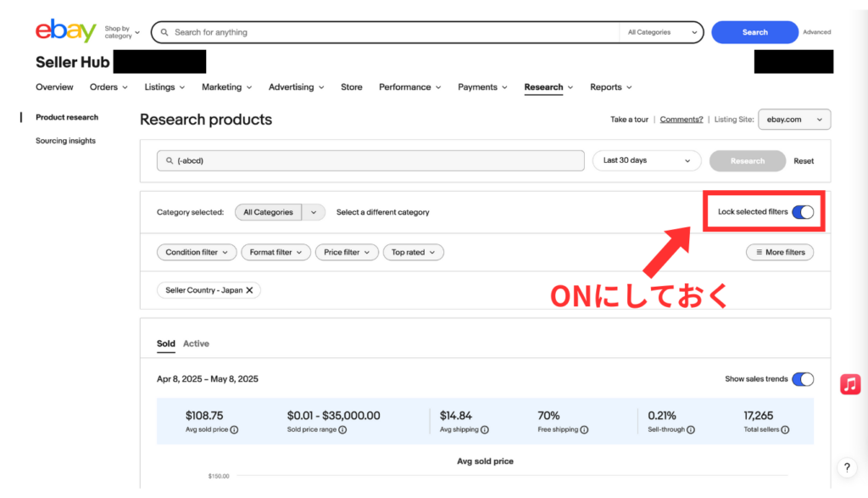Click the 0.21% sell-through value
The width and height of the screenshot is (868, 498).
[x=662, y=416]
